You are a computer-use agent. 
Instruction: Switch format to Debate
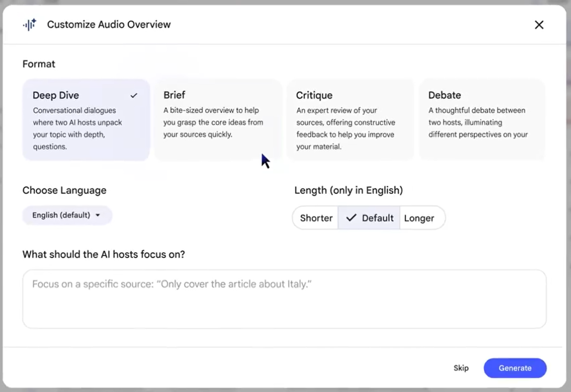482,120
